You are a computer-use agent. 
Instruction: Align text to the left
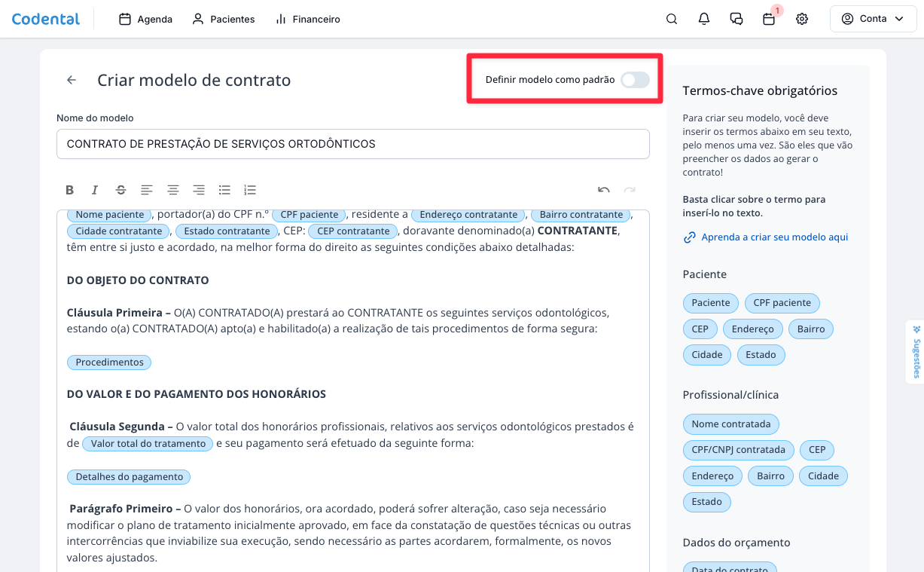tap(147, 190)
